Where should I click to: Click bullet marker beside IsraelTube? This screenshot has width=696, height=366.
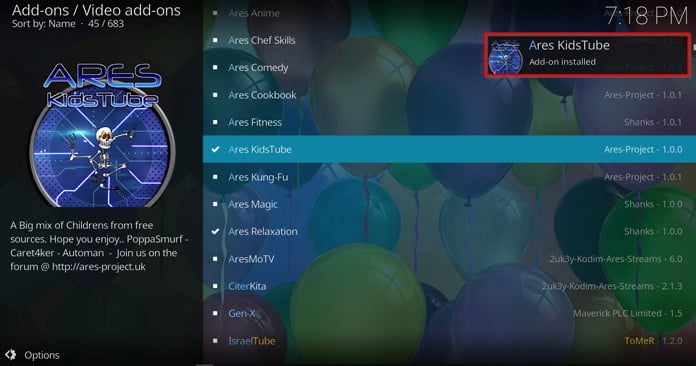(215, 341)
